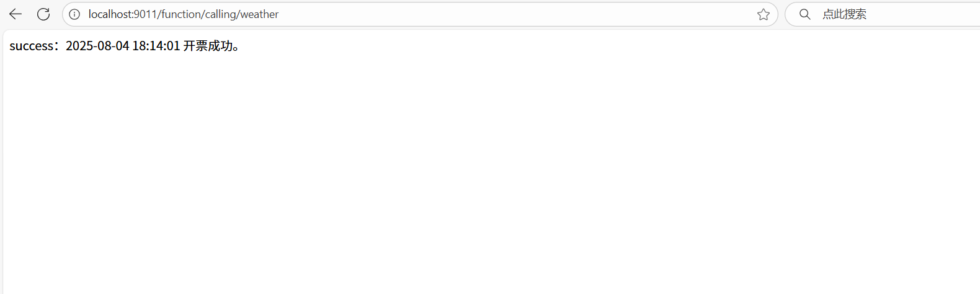980x294 pixels.
Task: Click the left border strip of the page
Action: tap(1, 161)
